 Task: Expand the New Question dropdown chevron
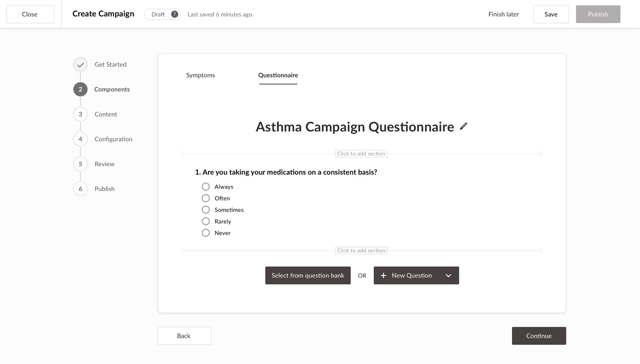click(x=448, y=275)
